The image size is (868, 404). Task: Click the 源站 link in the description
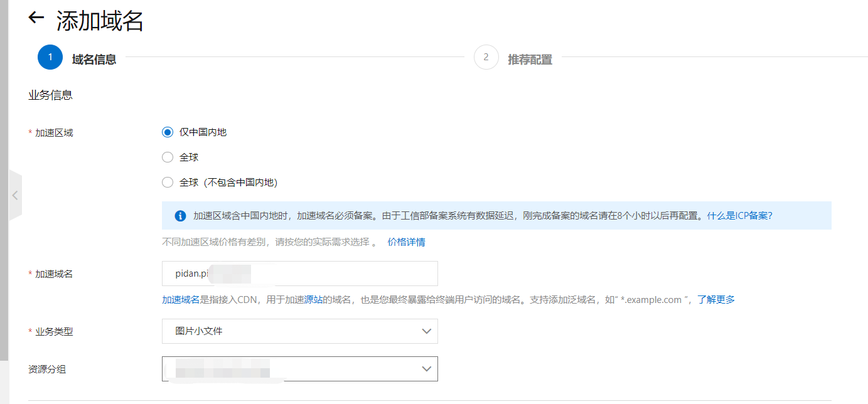(x=313, y=300)
